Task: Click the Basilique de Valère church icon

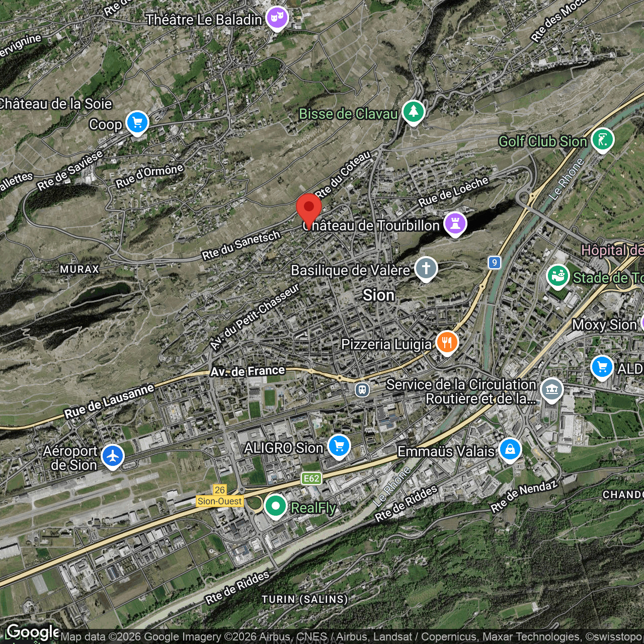Action: tap(426, 269)
